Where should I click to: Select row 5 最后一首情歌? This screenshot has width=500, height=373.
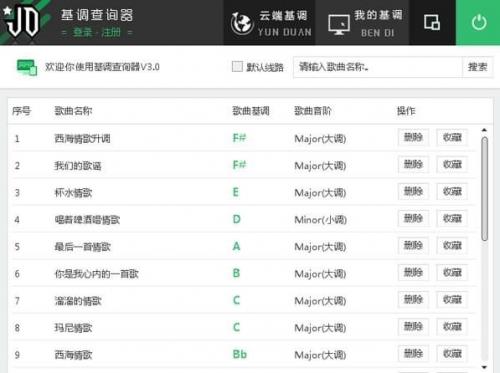(x=243, y=246)
